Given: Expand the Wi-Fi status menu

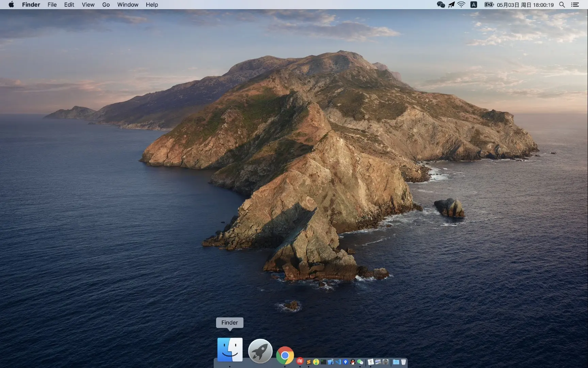Looking at the screenshot, I should coord(461,4).
